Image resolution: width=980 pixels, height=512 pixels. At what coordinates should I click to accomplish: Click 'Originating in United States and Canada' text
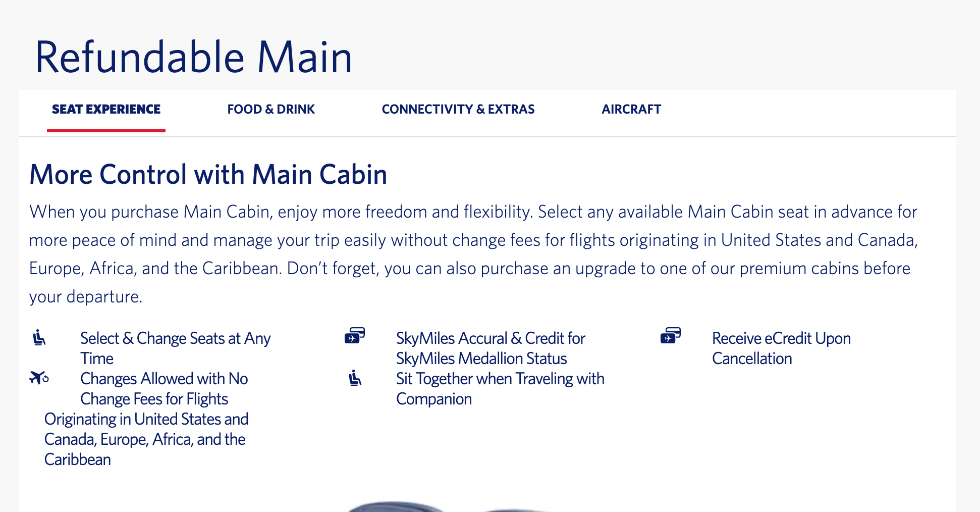pyautogui.click(x=146, y=429)
